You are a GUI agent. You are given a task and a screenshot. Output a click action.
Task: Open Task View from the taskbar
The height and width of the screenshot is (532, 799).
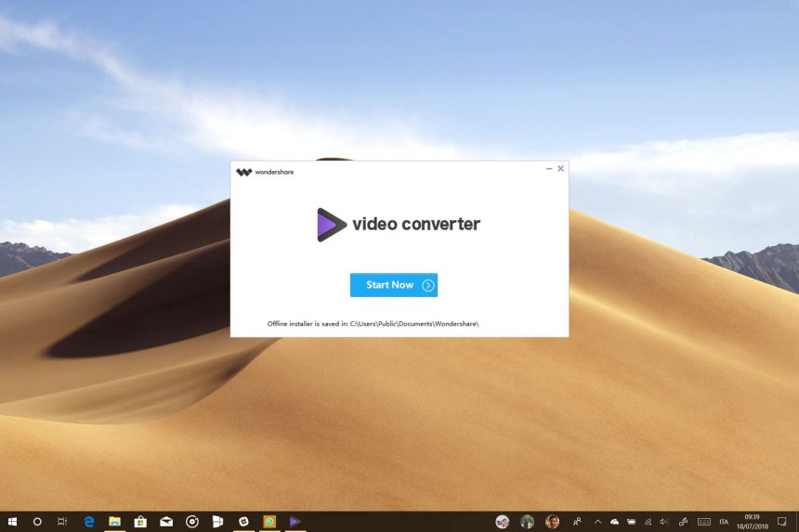62,521
